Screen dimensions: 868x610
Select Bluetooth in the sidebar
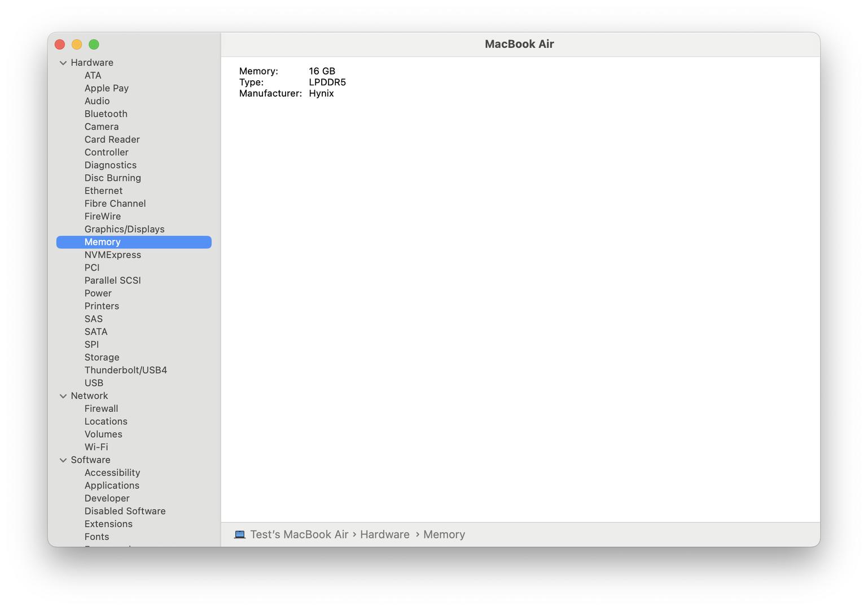(106, 114)
